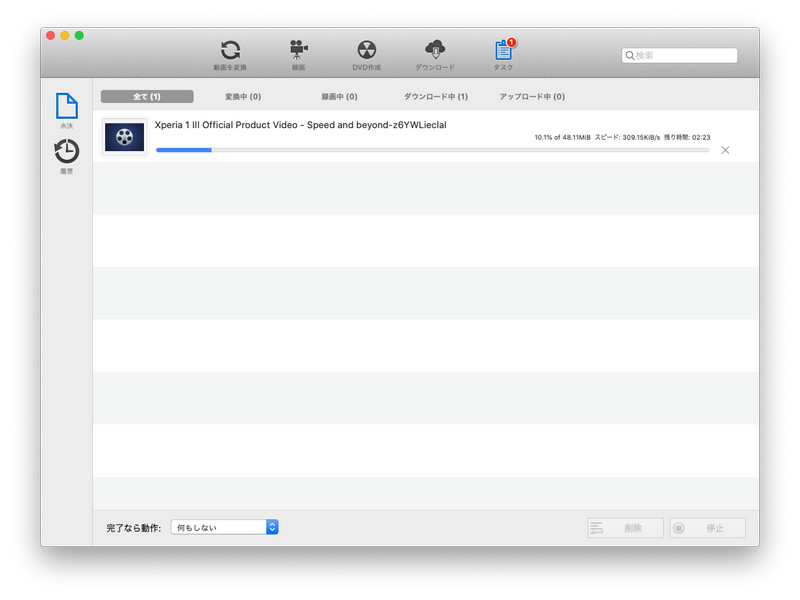Open the history (履歴) clock icon

67,156
